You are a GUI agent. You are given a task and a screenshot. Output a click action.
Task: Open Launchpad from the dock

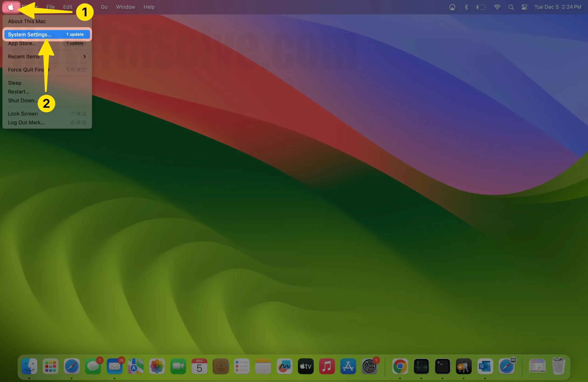click(51, 366)
